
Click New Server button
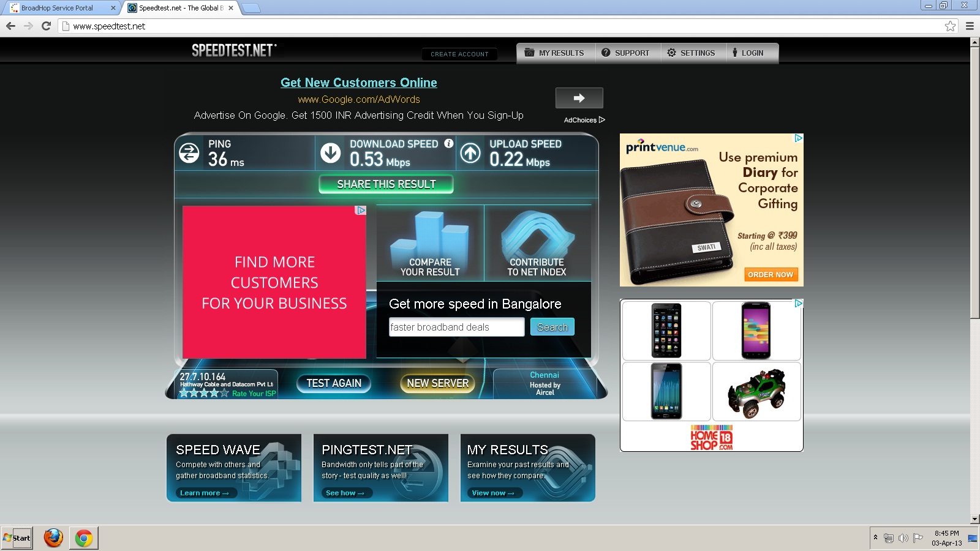click(x=437, y=383)
